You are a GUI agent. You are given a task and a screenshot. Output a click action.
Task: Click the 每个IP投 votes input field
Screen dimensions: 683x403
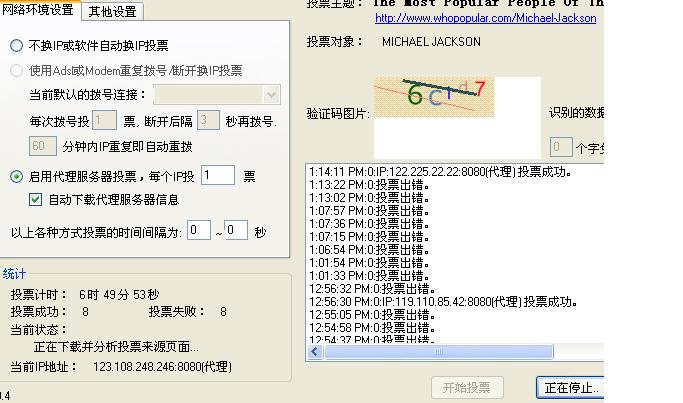(217, 176)
